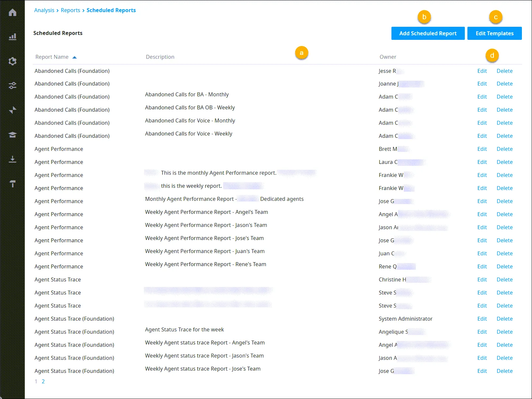
Task: Click 'Christine H' owner cell
Action: pyautogui.click(x=392, y=279)
